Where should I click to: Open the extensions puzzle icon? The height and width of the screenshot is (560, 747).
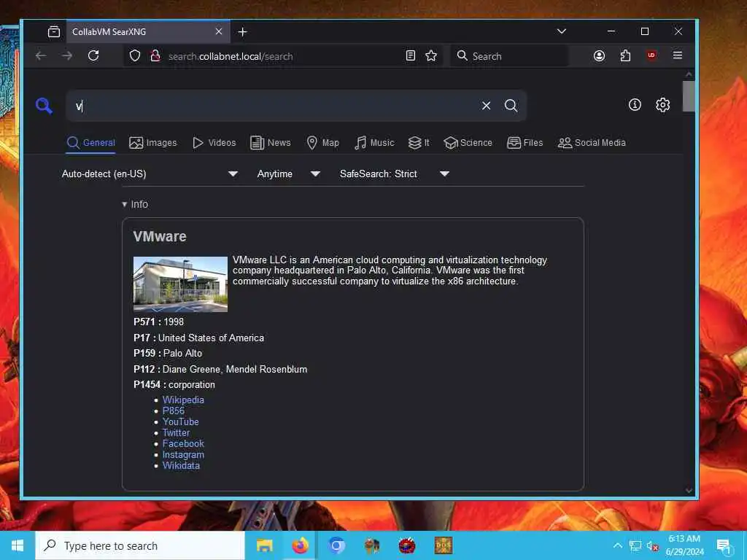tap(625, 55)
